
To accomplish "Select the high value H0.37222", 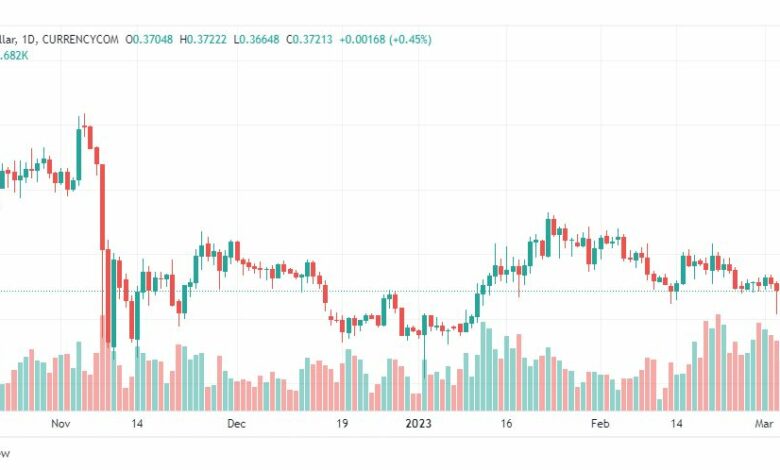I will click(x=203, y=39).
